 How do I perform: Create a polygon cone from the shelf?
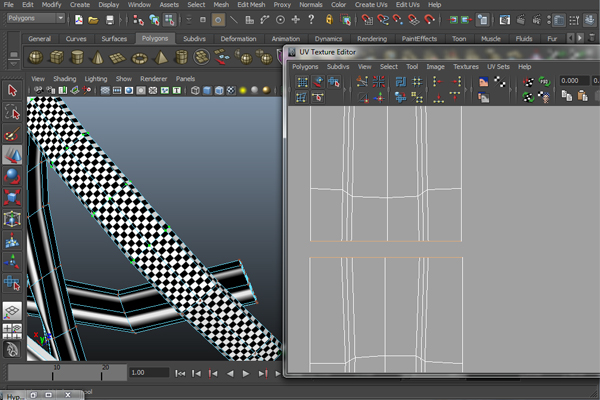(98, 57)
